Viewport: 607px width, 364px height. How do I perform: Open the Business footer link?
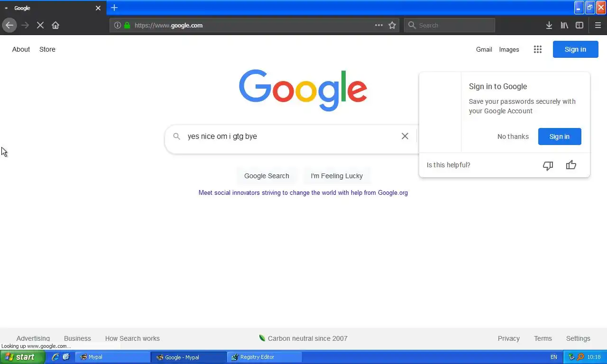pos(77,338)
